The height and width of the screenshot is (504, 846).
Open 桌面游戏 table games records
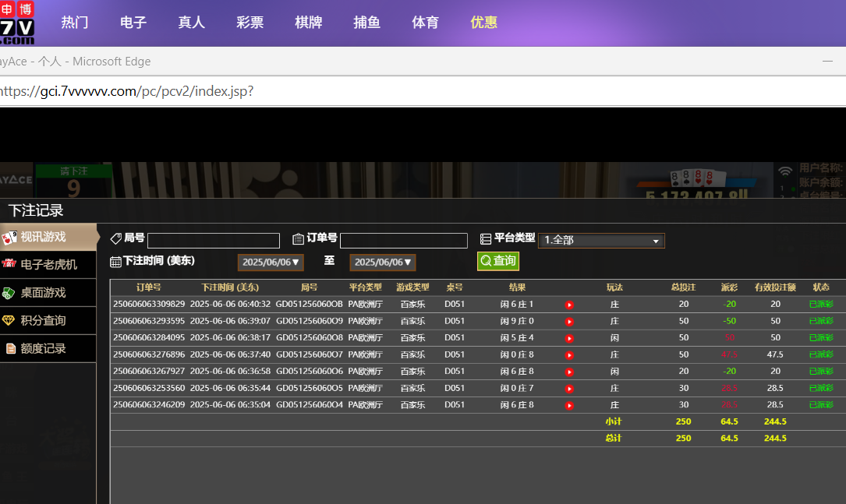pos(48,292)
